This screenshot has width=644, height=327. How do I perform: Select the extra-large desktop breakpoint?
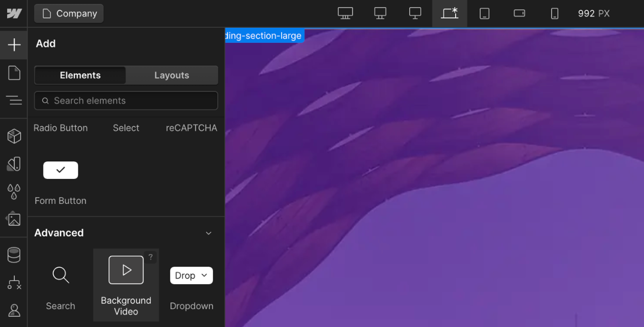pyautogui.click(x=345, y=13)
